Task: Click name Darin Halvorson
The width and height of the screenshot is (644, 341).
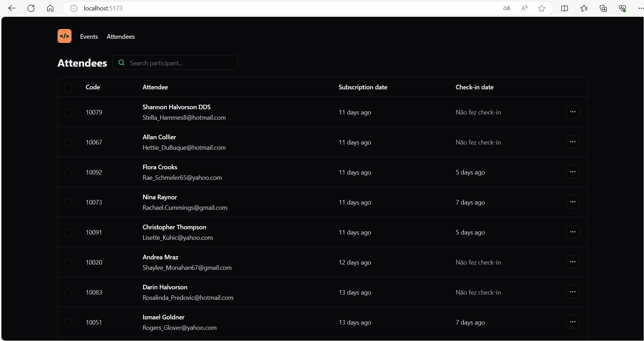Action: [165, 287]
